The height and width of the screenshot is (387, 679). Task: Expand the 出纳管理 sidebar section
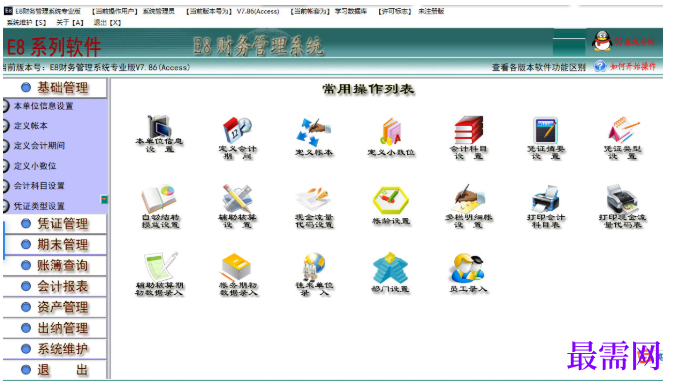[55, 328]
